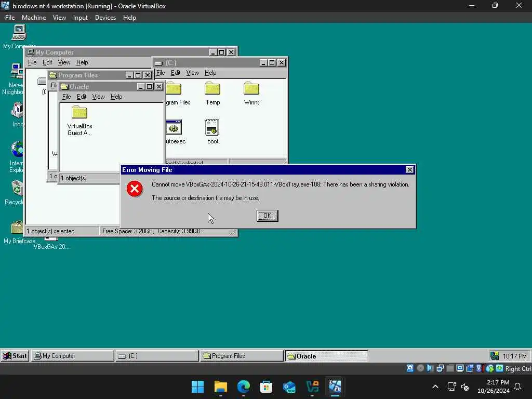Click the red error icon in the dialog
The height and width of the screenshot is (399, 532).
(x=135, y=189)
